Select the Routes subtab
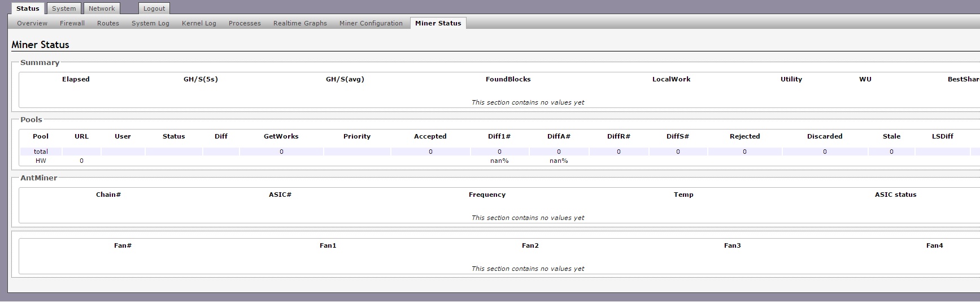 (x=108, y=23)
